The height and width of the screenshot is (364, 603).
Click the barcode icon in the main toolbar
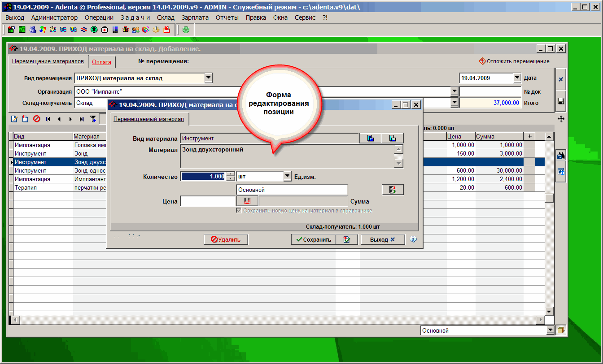[x=115, y=30]
